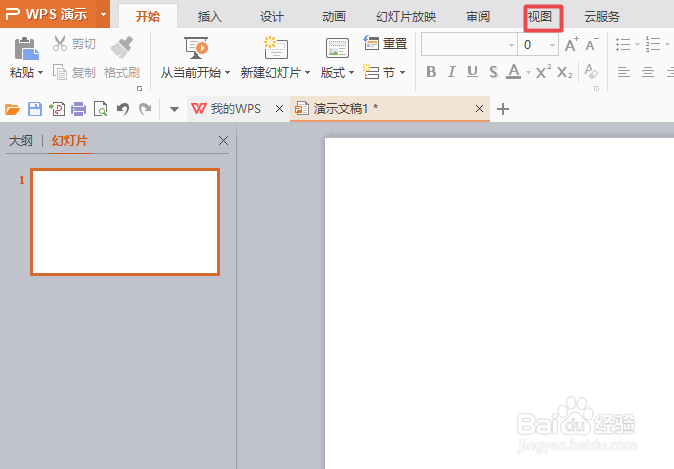
Task: Open the 视图 ribbon tab
Action: 540,16
